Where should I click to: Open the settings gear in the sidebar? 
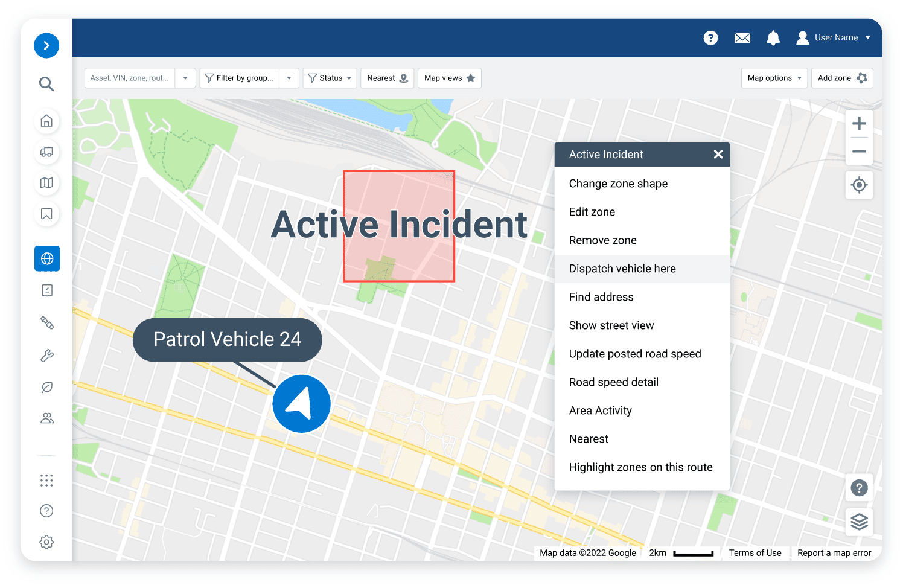click(46, 542)
